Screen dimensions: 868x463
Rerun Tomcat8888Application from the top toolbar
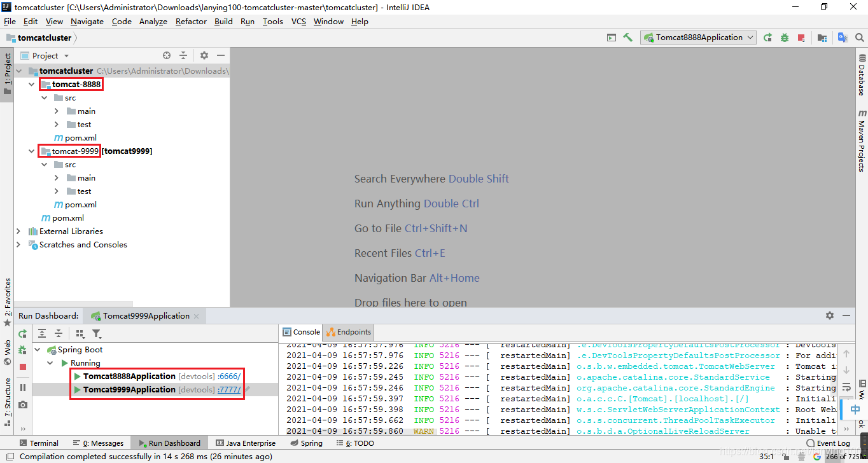(768, 38)
